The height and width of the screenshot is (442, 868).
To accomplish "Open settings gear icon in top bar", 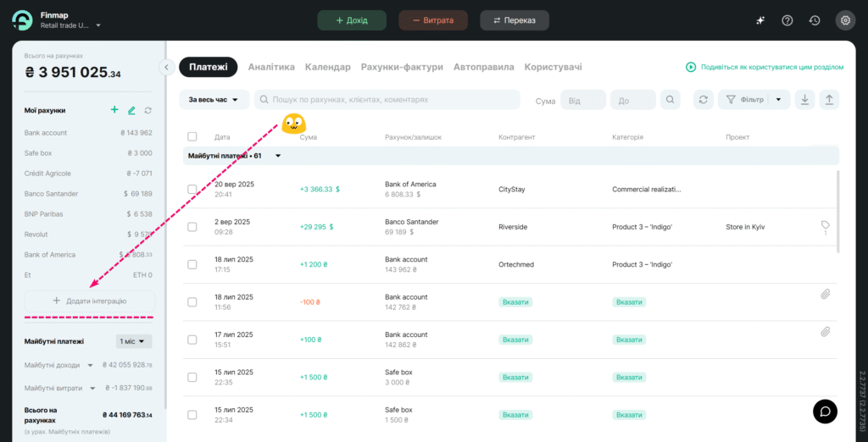I will click(843, 20).
